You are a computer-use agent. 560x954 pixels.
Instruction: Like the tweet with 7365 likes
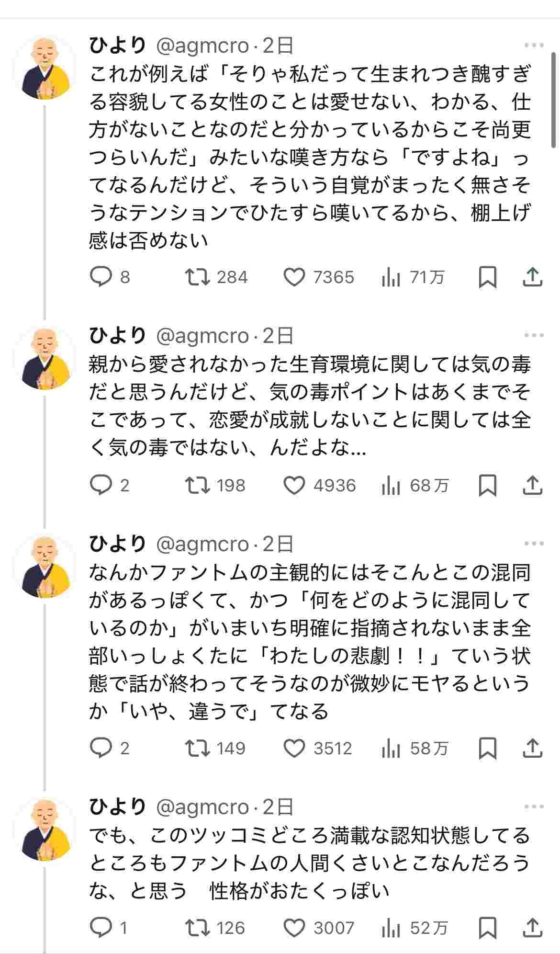tap(294, 277)
